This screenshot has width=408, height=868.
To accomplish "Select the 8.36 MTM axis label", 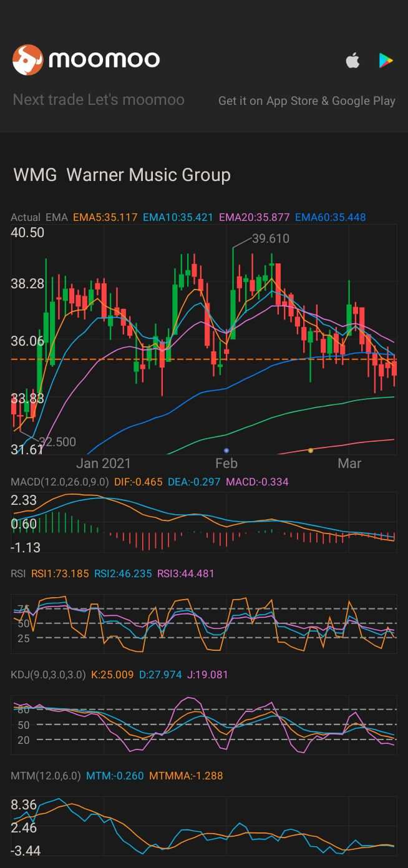I will coord(24,804).
